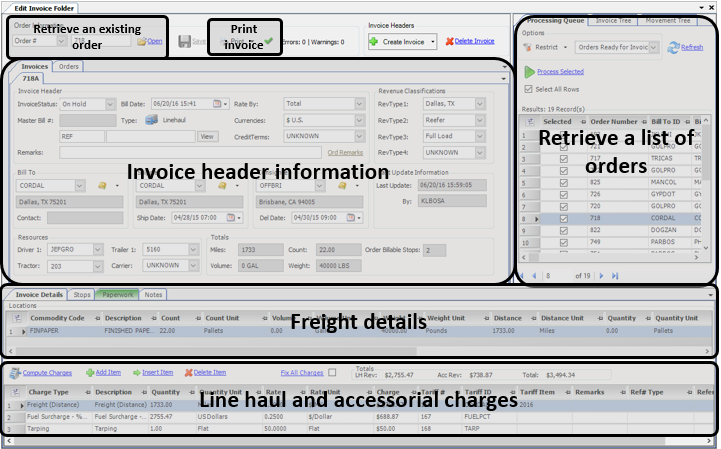
Task: Click the green plus Create Invoice icon
Action: [373, 41]
